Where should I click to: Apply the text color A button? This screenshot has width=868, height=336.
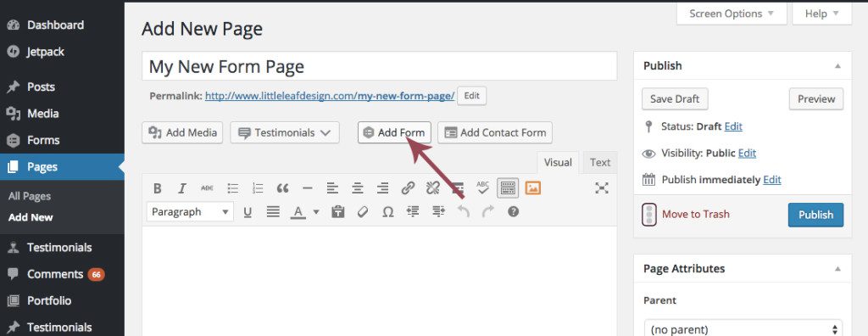298,212
